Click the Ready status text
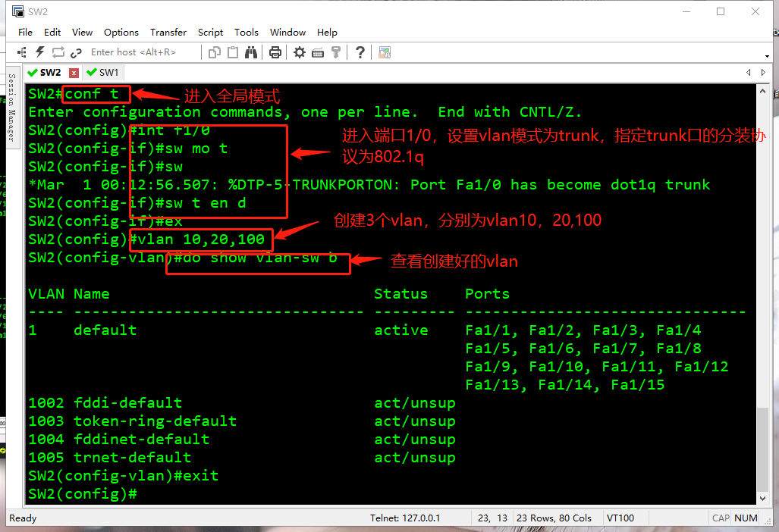Viewport: 779px width, 532px height. click(23, 518)
